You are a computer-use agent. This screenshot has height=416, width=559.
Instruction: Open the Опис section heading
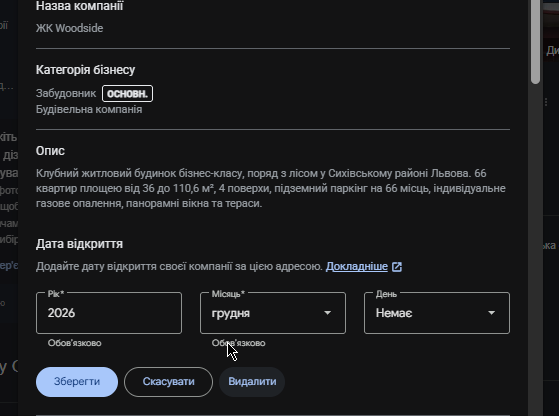point(50,151)
